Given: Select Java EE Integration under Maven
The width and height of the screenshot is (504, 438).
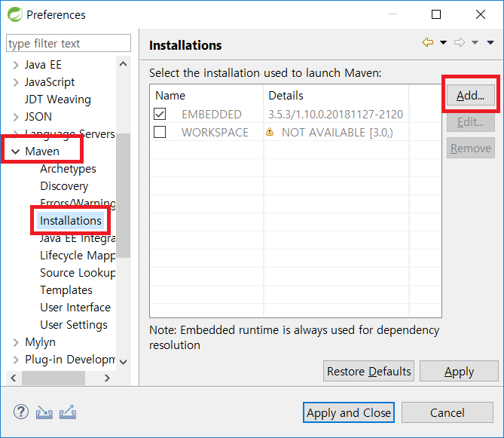Looking at the screenshot, I should [78, 238].
